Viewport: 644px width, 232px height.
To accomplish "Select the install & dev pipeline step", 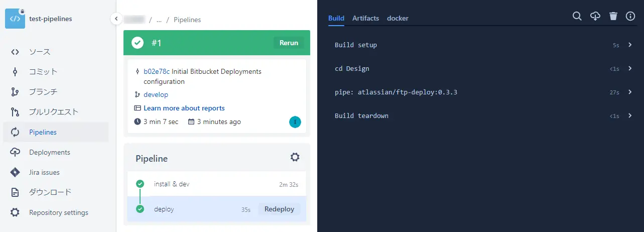I will (217, 184).
